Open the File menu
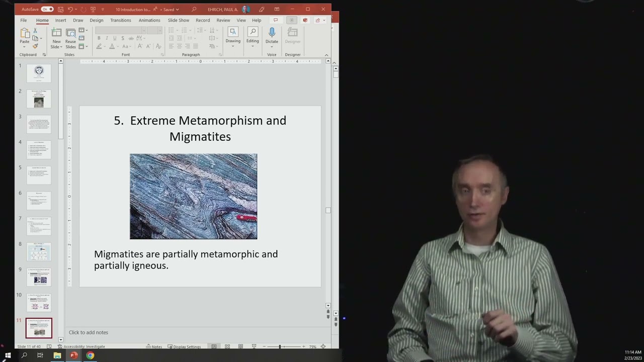The width and height of the screenshot is (644, 362). tap(24, 20)
